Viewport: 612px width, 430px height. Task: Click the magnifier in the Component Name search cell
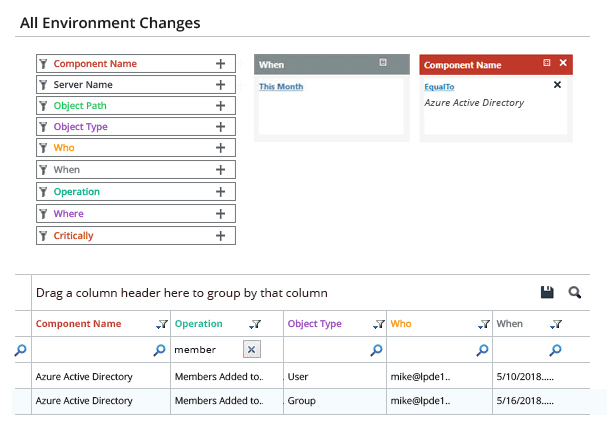coord(159,350)
